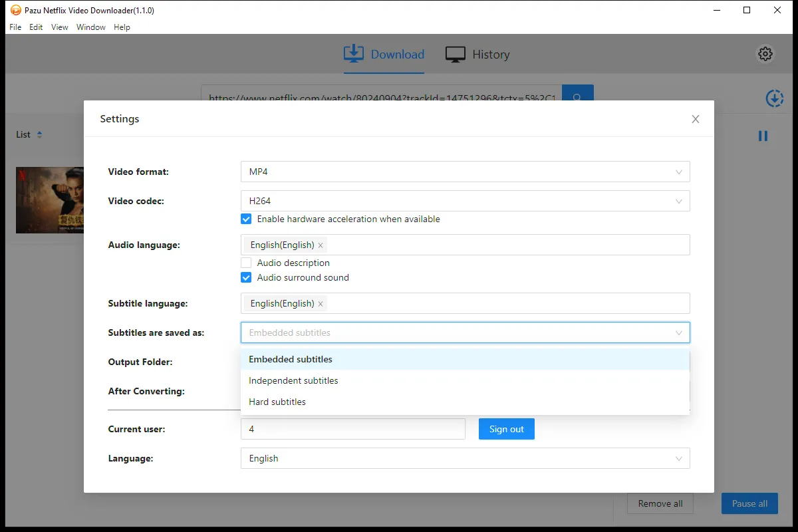This screenshot has height=532, width=798.
Task: Remove English audio language tag
Action: coord(321,245)
